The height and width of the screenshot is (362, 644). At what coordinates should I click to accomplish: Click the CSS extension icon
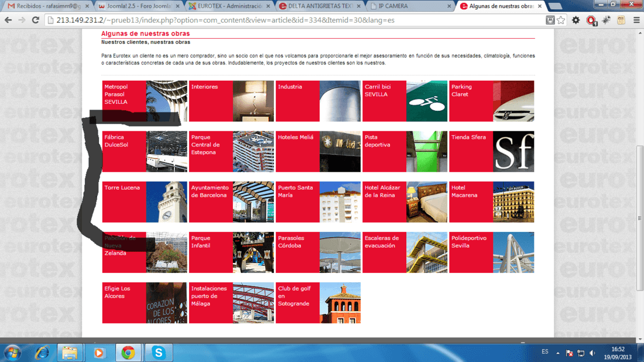click(621, 20)
